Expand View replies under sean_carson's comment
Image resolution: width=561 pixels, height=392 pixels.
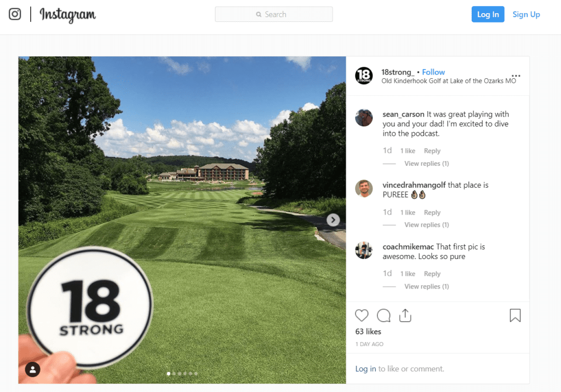[x=426, y=164]
